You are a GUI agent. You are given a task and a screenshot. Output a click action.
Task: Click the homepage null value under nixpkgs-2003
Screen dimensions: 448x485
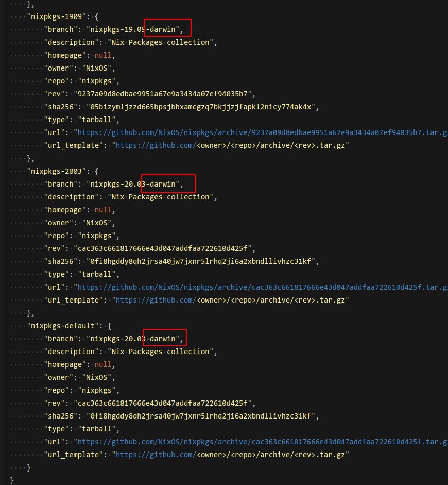coord(103,210)
